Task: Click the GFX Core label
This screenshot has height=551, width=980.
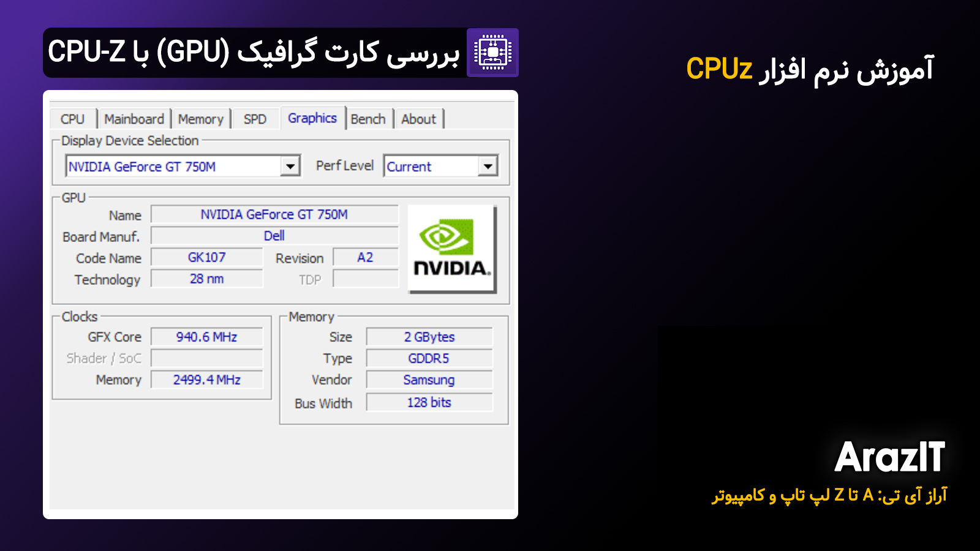Action: [x=115, y=337]
